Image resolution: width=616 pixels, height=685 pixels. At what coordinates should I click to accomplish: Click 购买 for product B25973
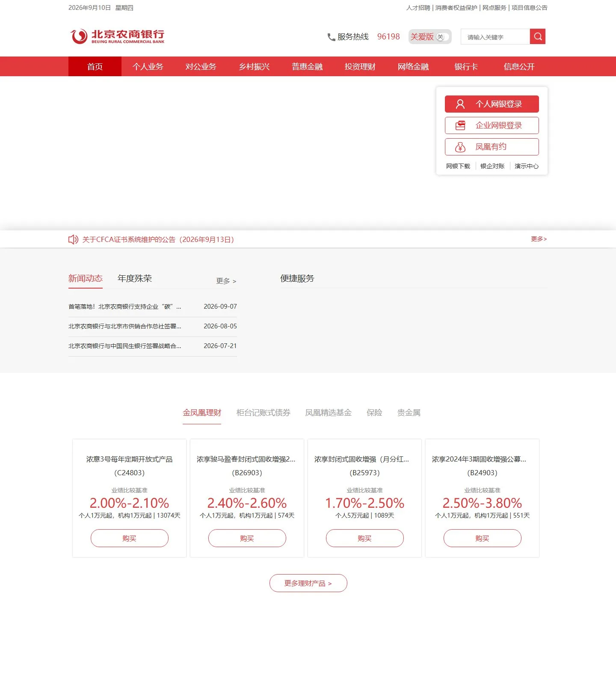point(365,538)
